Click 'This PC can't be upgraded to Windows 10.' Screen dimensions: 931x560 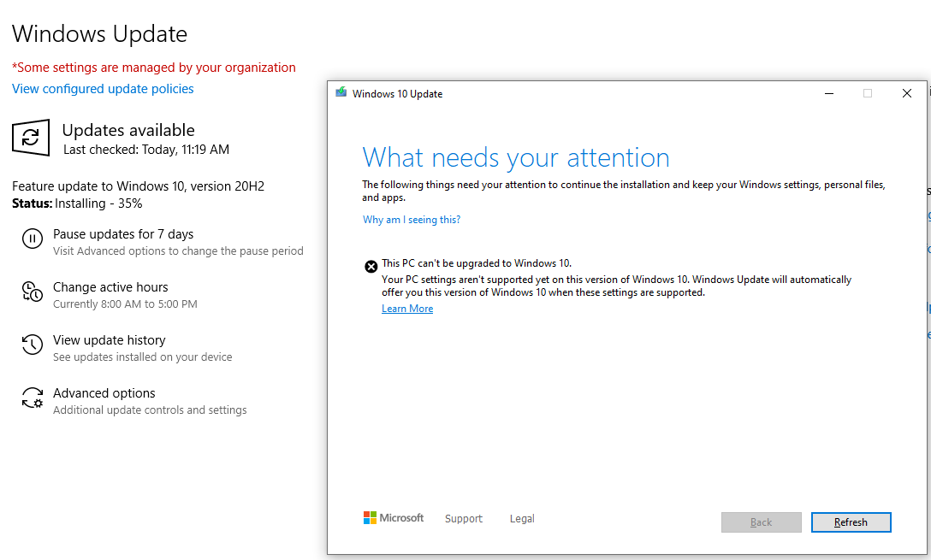point(477,262)
